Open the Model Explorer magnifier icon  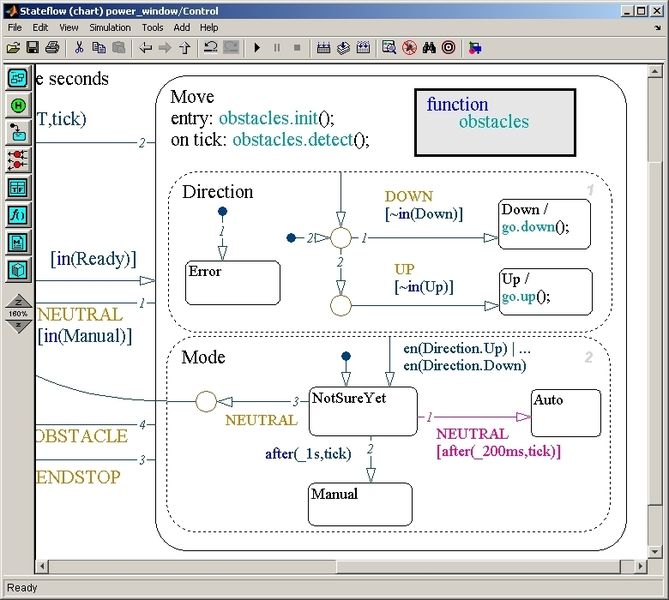click(389, 47)
